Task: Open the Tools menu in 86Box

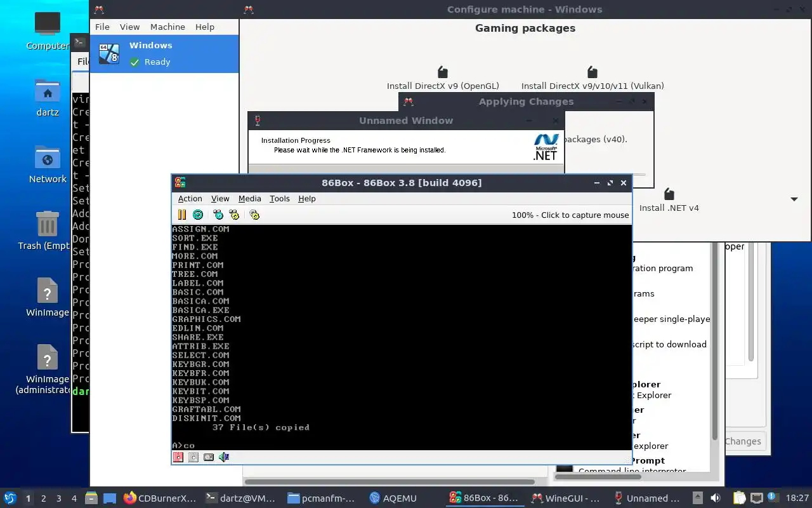Action: tap(280, 198)
